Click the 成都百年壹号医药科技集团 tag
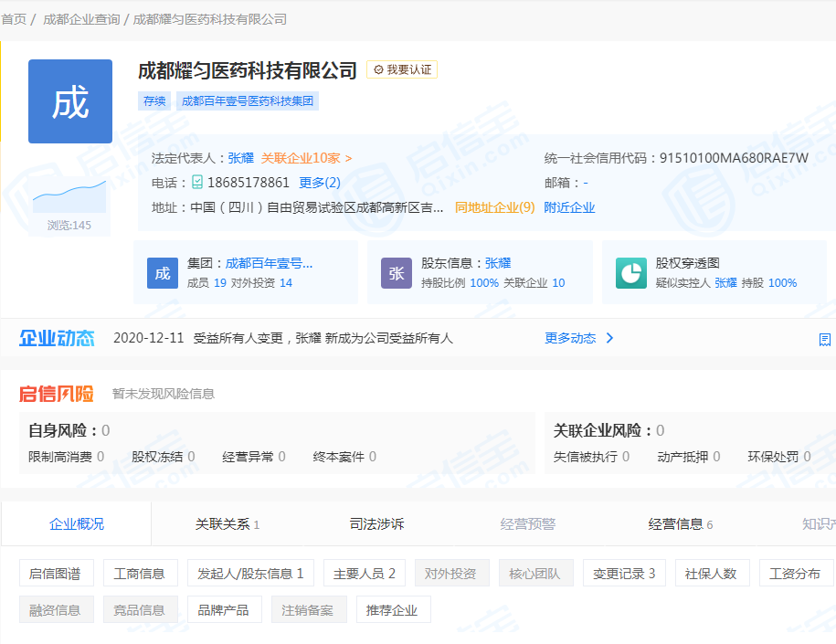 [x=247, y=101]
